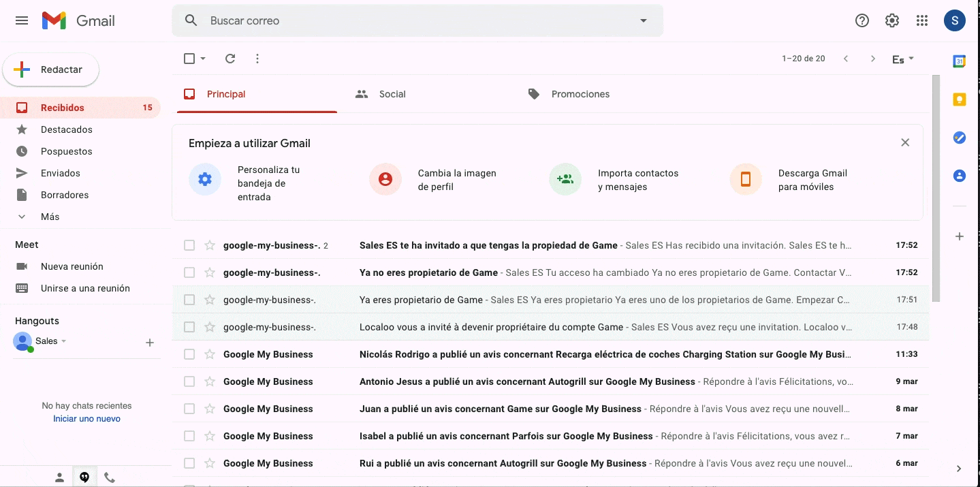The width and height of the screenshot is (980, 487).
Task: Open the select dropdown arrow beside checkbox
Action: tap(203, 59)
